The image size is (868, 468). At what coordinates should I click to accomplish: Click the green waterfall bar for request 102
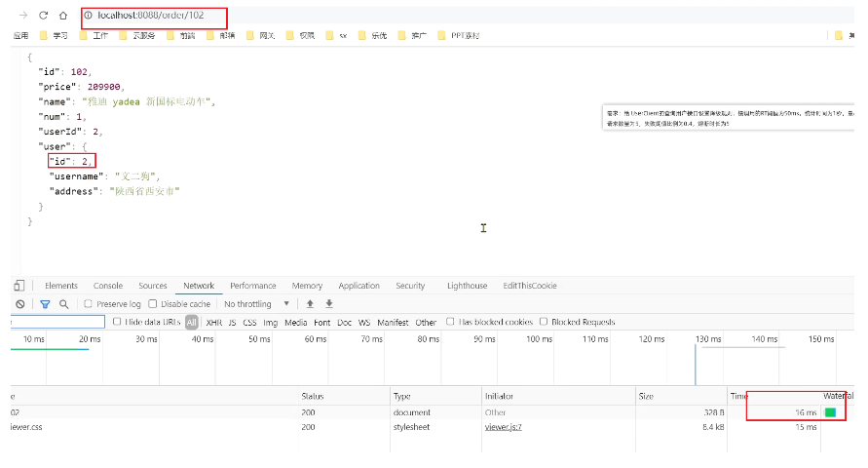(x=830, y=412)
